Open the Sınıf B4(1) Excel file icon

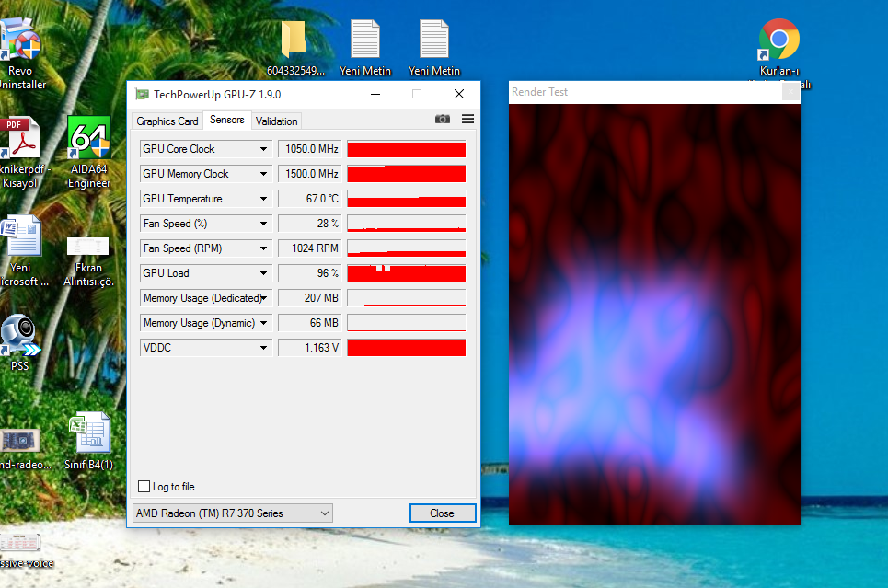(89, 434)
